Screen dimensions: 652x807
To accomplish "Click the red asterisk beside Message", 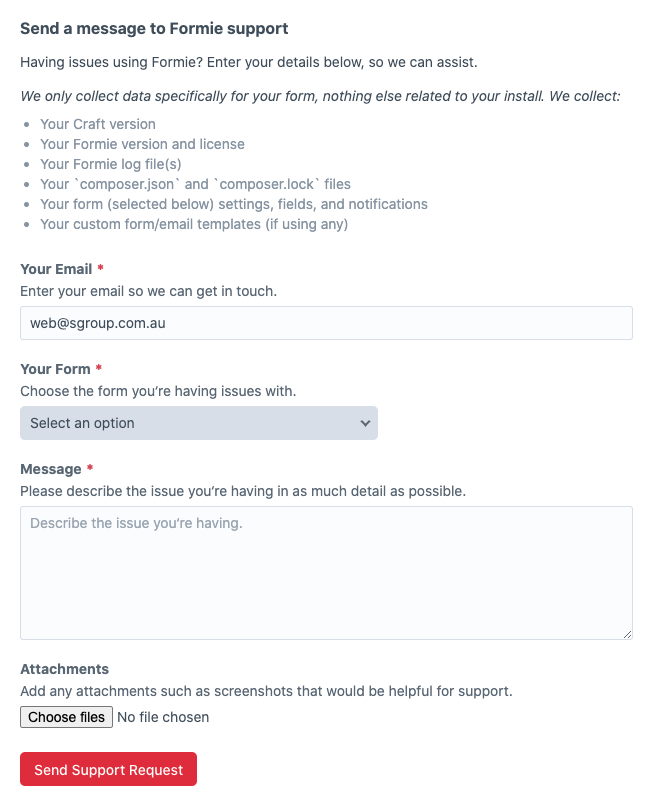I will click(90, 467).
